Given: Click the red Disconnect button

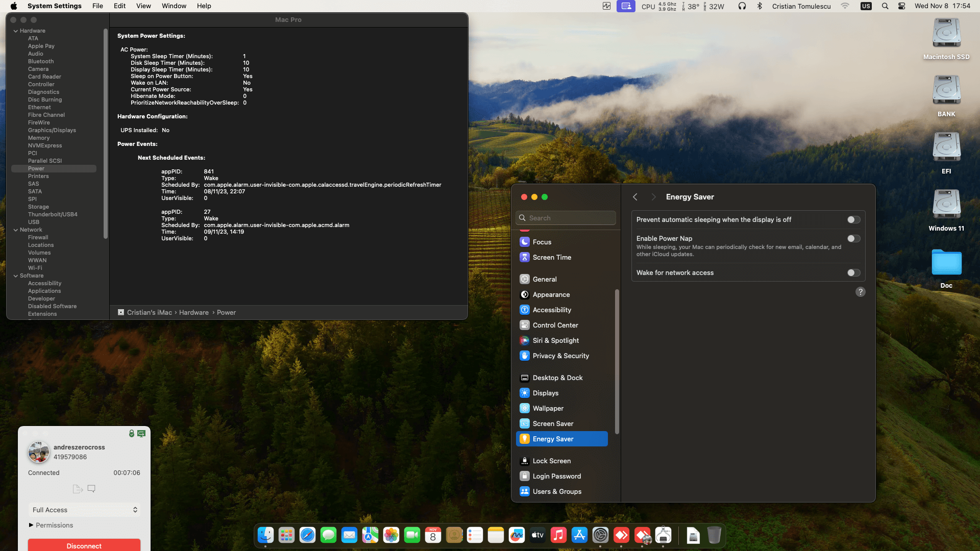Looking at the screenshot, I should pyautogui.click(x=84, y=545).
